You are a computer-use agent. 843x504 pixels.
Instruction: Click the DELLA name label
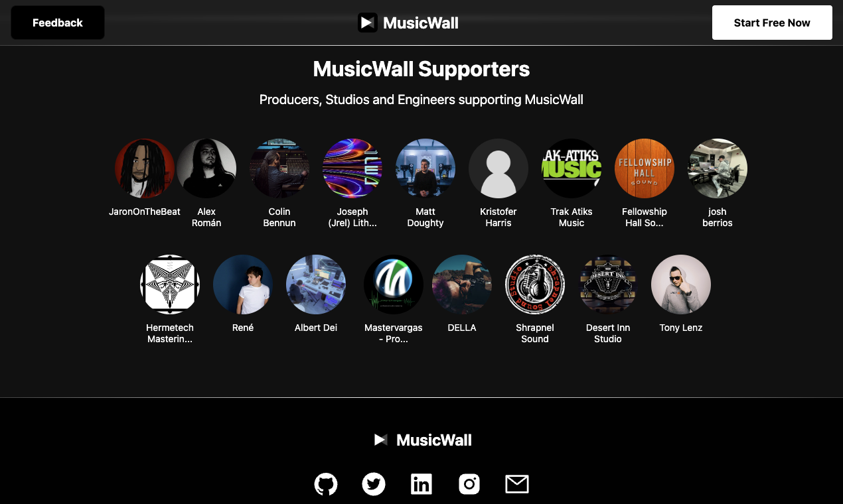462,328
